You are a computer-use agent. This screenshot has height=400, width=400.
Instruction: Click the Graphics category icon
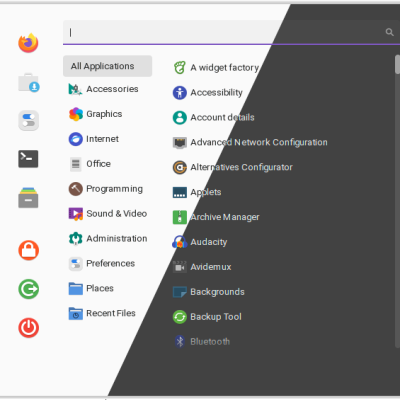(76, 114)
